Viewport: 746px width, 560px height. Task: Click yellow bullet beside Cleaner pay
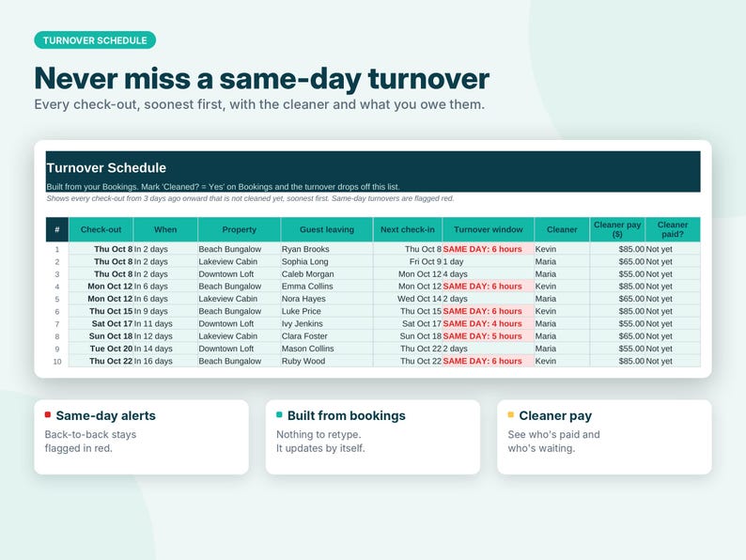click(x=510, y=414)
